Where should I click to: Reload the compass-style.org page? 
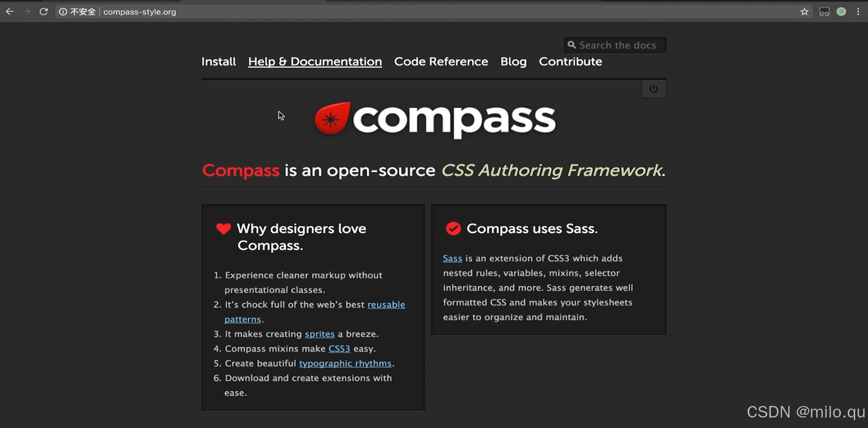[x=44, y=12]
